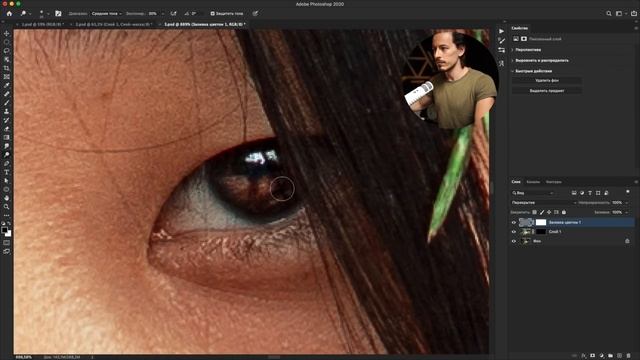
Task: Select the 'Слой 1' layer name
Action: point(555,232)
